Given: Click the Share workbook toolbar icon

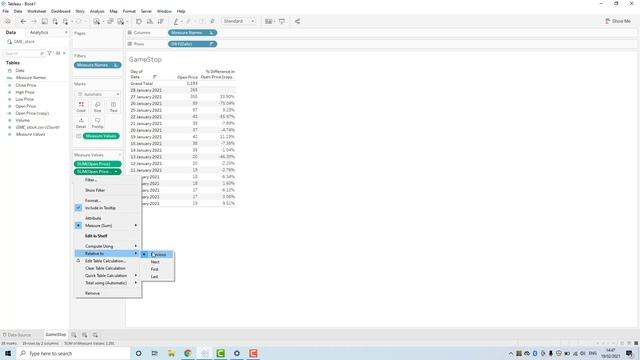Looking at the screenshot, I should click(297, 21).
